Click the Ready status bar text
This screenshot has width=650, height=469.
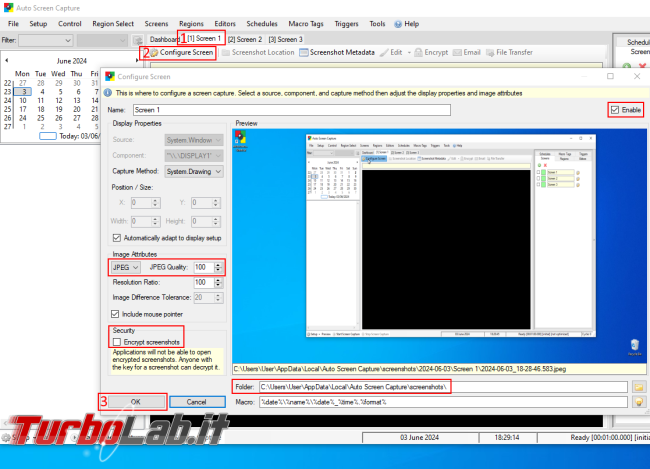[x=610, y=437]
